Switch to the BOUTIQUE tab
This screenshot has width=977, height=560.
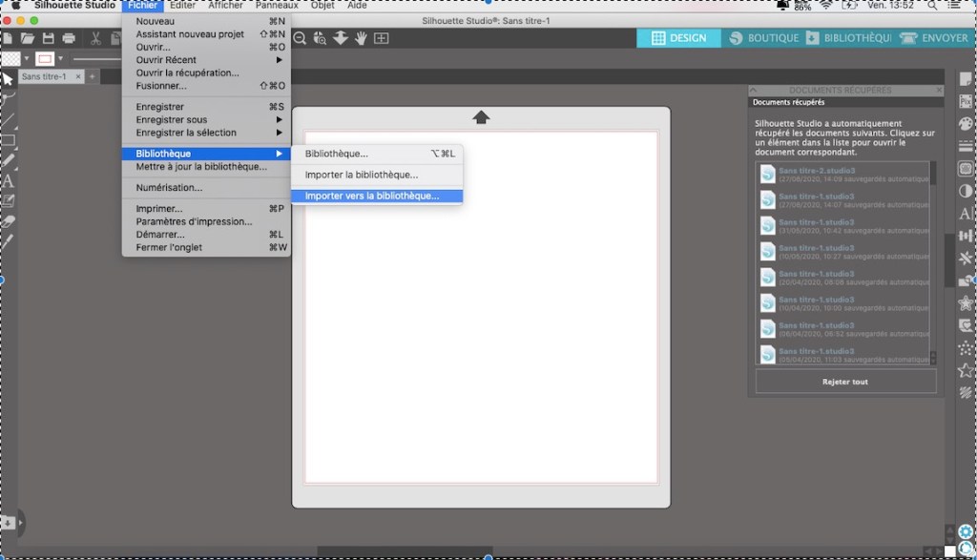(763, 38)
